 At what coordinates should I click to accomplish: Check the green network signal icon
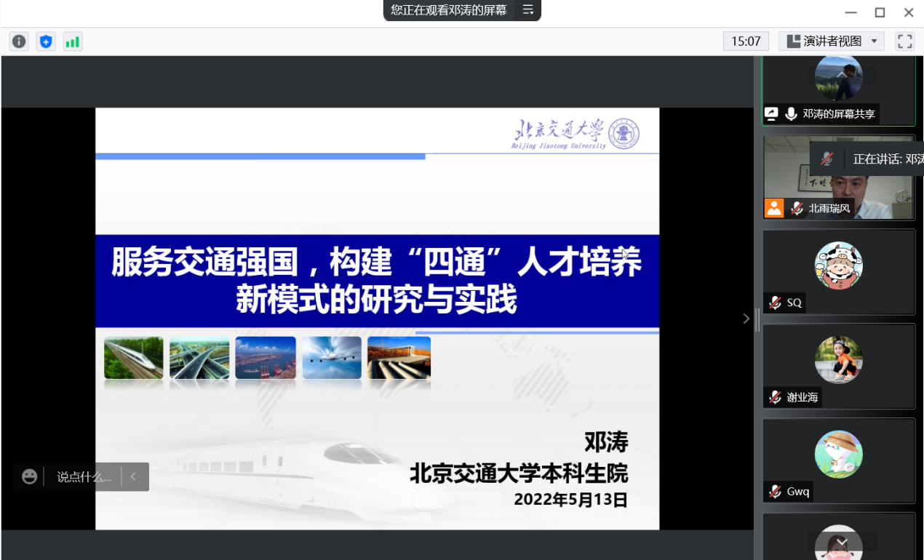73,41
